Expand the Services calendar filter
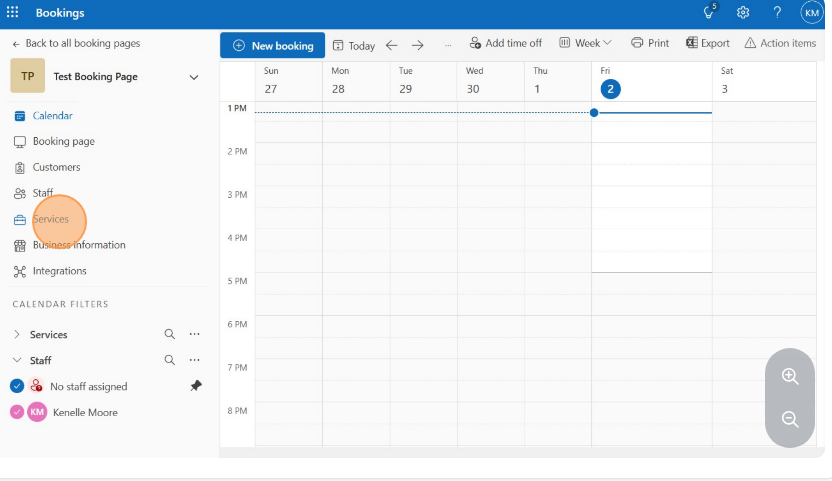832x481 pixels. (x=16, y=334)
